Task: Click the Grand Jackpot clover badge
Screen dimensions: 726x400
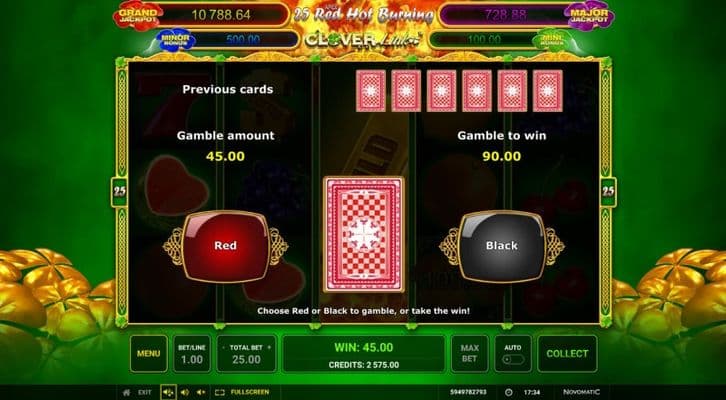Action: tap(137, 15)
